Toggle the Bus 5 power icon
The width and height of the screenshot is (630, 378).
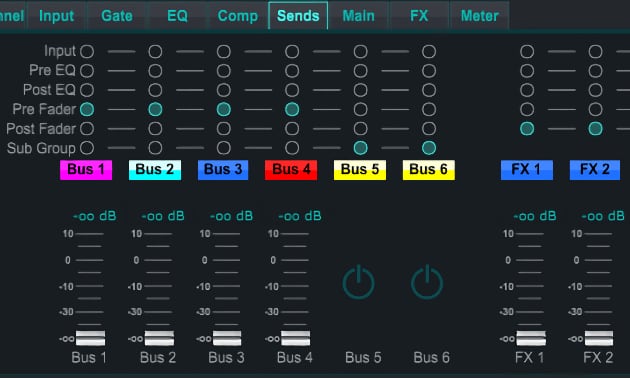pos(358,282)
